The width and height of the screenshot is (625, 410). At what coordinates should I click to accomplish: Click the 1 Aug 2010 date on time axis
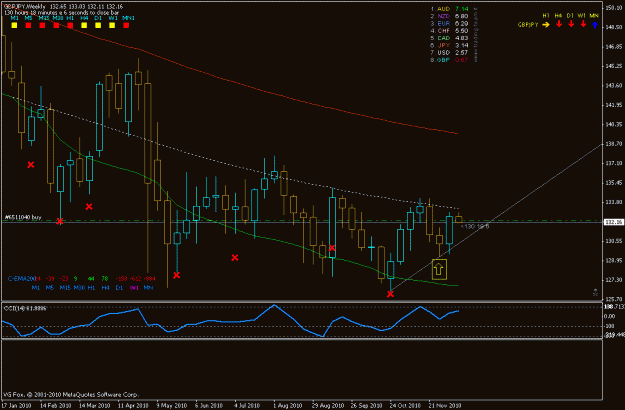click(287, 406)
